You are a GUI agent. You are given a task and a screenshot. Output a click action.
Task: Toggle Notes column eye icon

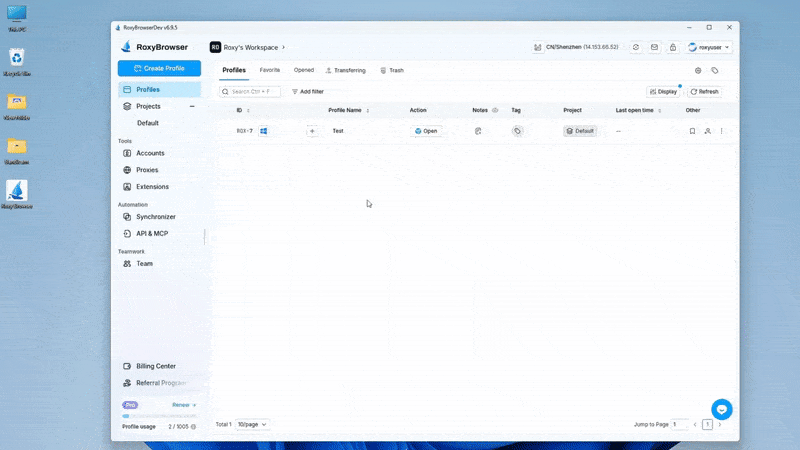(495, 110)
